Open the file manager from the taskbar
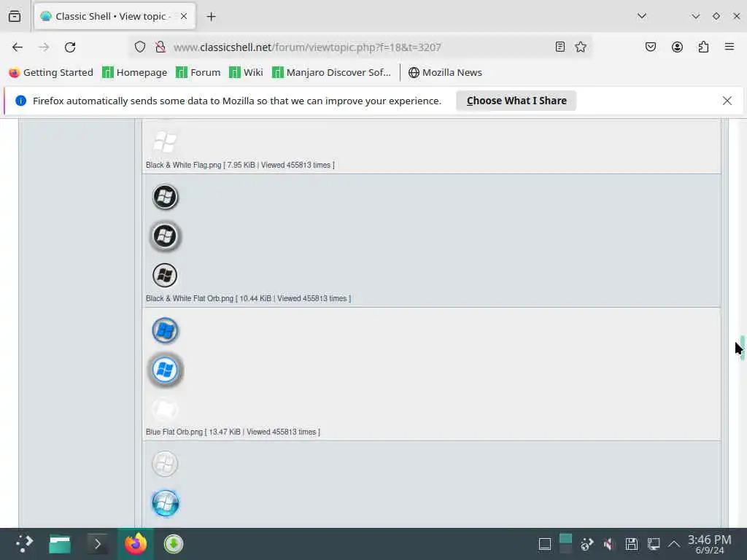Viewport: 747px width, 560px height. pos(60,544)
